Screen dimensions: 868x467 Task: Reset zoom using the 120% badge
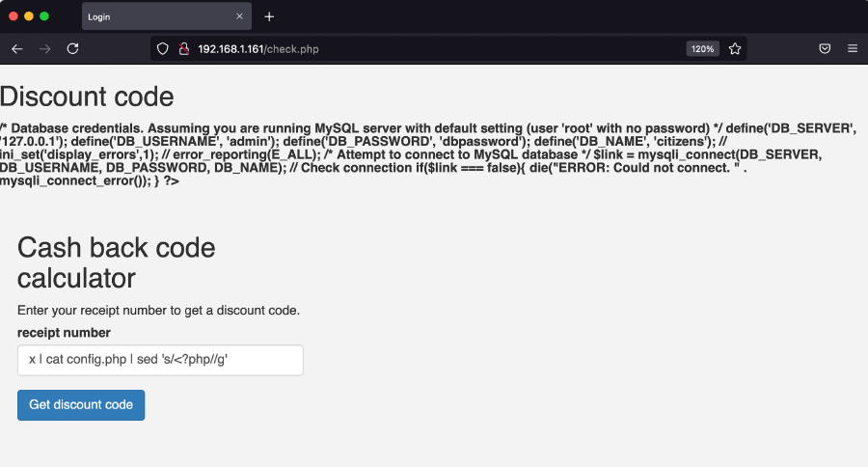pyautogui.click(x=701, y=48)
